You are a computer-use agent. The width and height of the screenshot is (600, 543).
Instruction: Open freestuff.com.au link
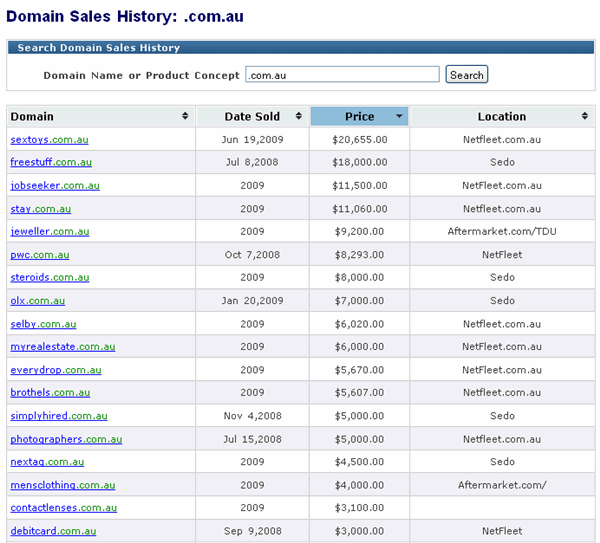(x=51, y=162)
